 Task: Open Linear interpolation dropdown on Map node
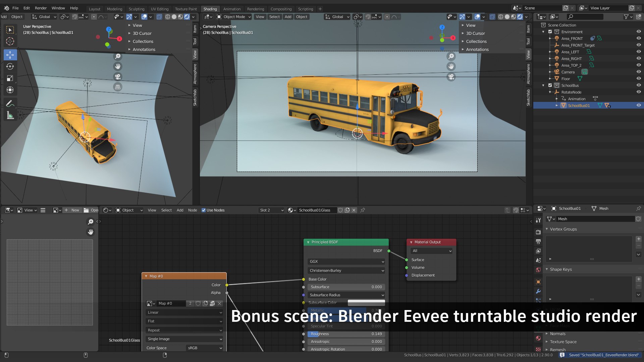pos(184,312)
